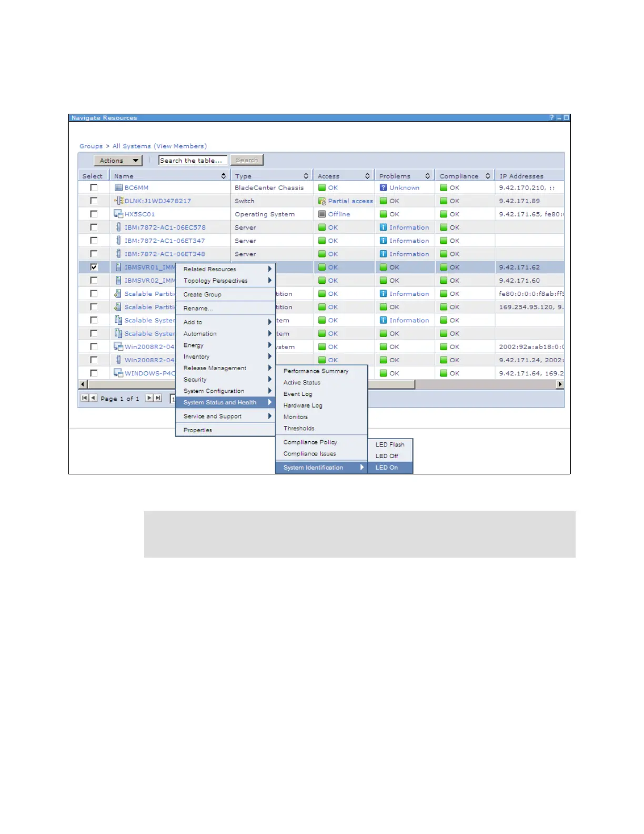Choose Rename... in context menu
This screenshot has height=834, width=644.
point(225,308)
